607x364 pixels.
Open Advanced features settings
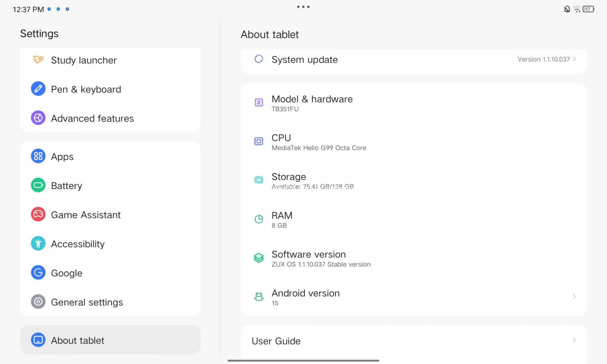coord(110,118)
